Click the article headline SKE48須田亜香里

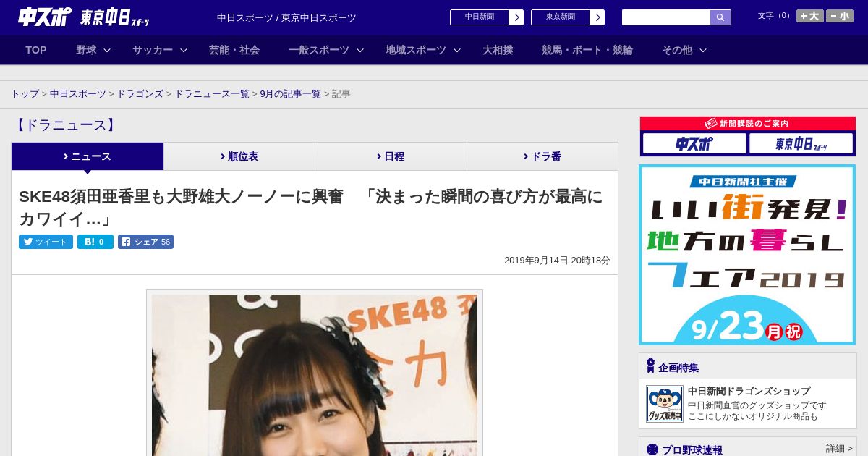click(311, 207)
